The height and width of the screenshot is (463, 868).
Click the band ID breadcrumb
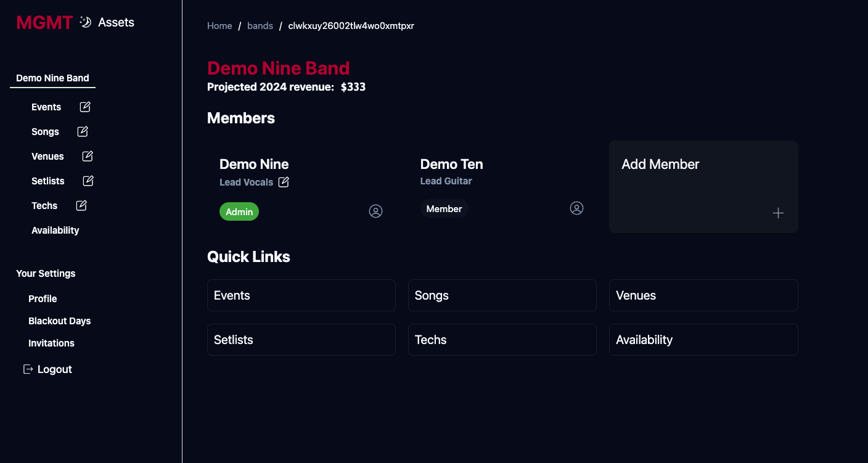(351, 26)
